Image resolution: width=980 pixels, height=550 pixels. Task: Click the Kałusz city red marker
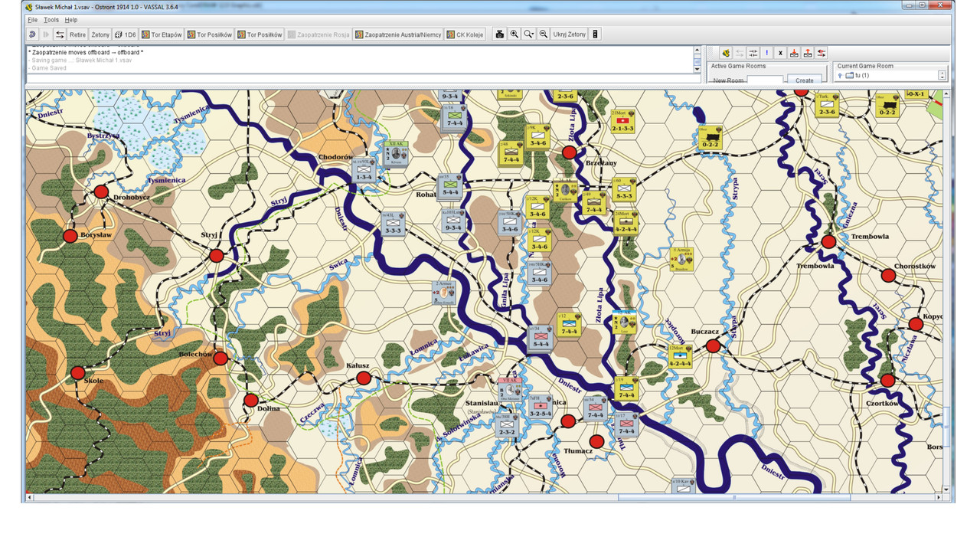364,378
